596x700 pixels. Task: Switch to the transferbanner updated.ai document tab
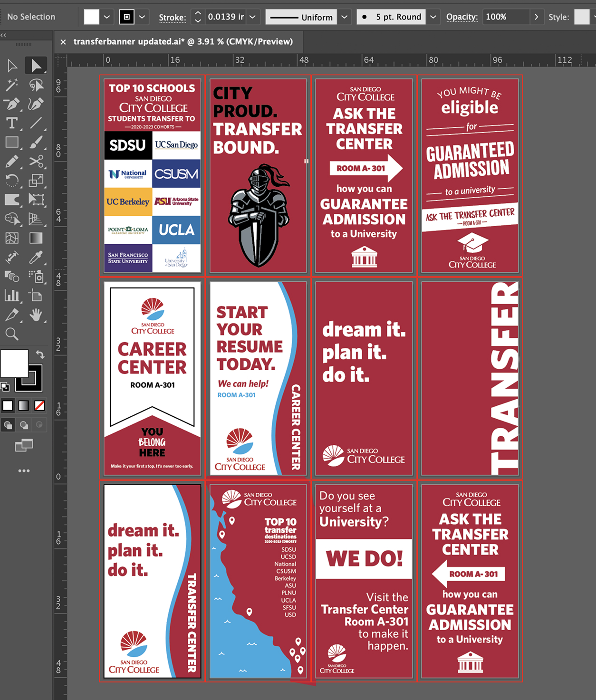pyautogui.click(x=183, y=41)
